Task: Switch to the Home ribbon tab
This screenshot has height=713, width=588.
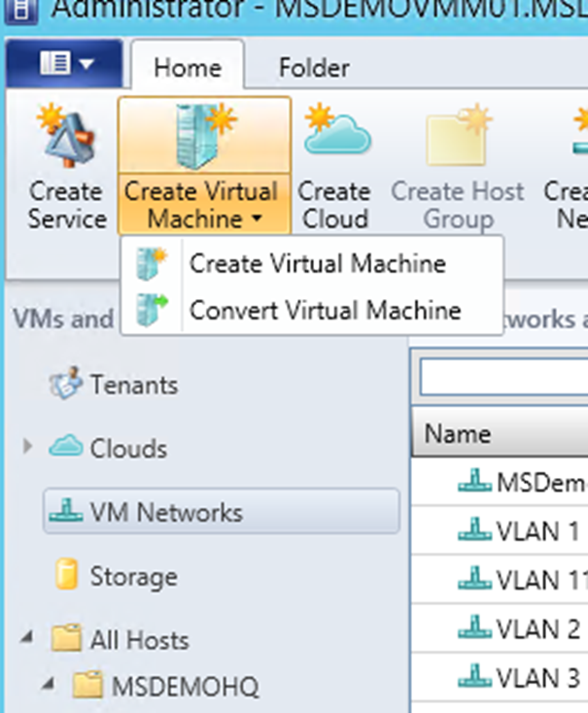Action: point(188,68)
